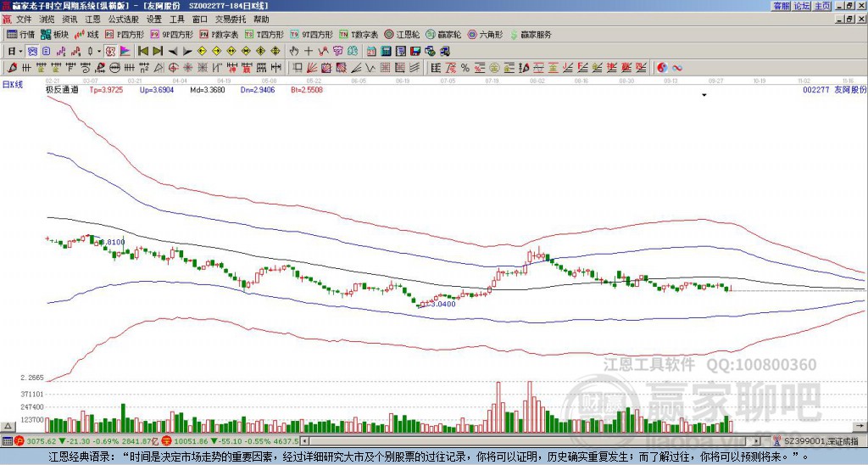This screenshot has height=465, width=868.
Task: Open the calculator icon
Action: 386,51
